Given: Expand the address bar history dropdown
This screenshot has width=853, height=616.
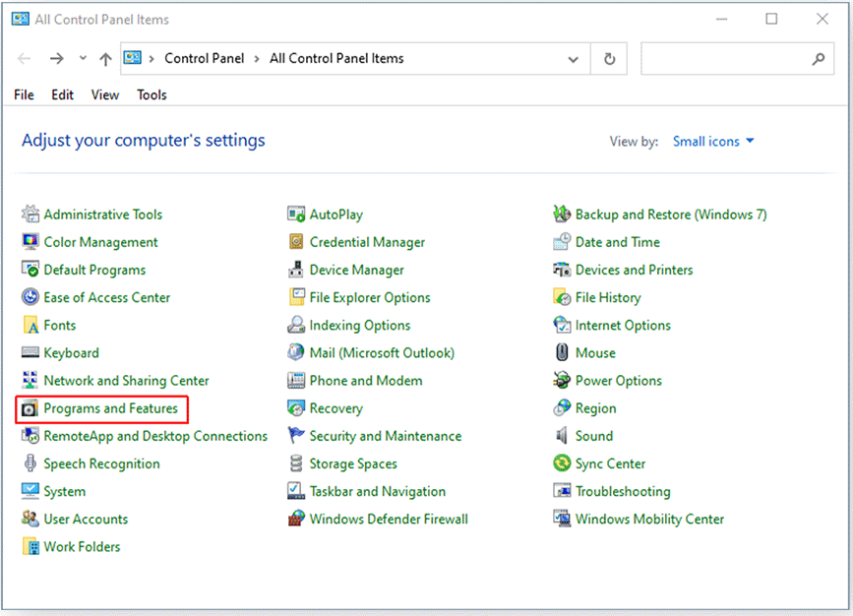Looking at the screenshot, I should click(x=574, y=58).
